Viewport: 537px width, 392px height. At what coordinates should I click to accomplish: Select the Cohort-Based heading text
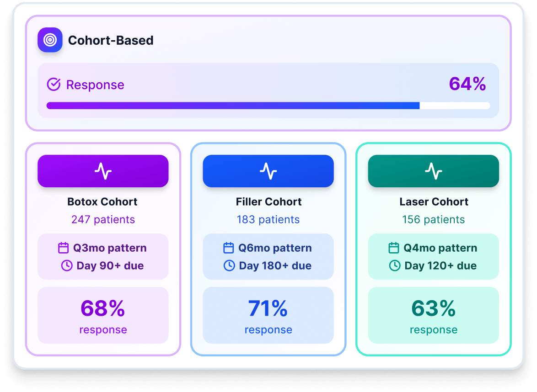click(111, 40)
